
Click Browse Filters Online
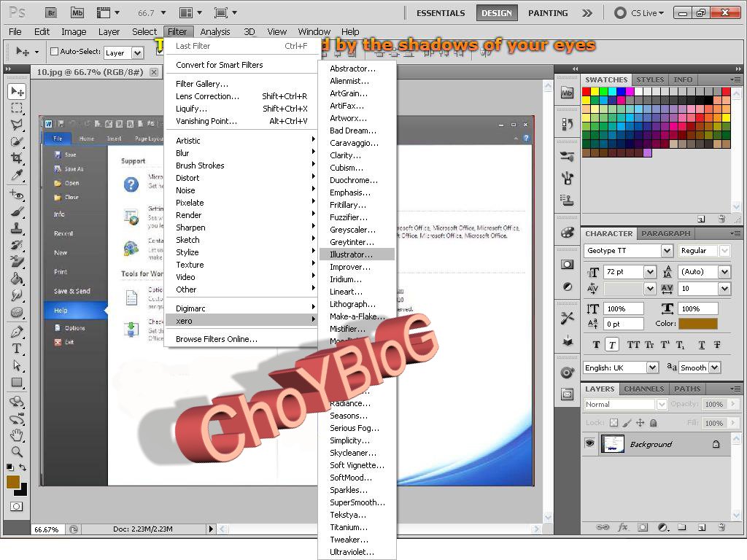[216, 339]
